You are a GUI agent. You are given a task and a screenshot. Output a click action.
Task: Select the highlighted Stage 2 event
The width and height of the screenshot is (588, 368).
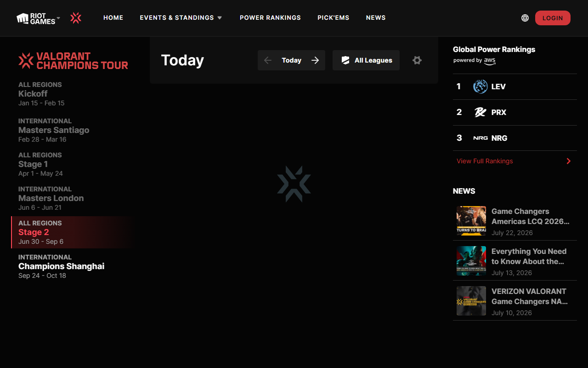pyautogui.click(x=73, y=232)
